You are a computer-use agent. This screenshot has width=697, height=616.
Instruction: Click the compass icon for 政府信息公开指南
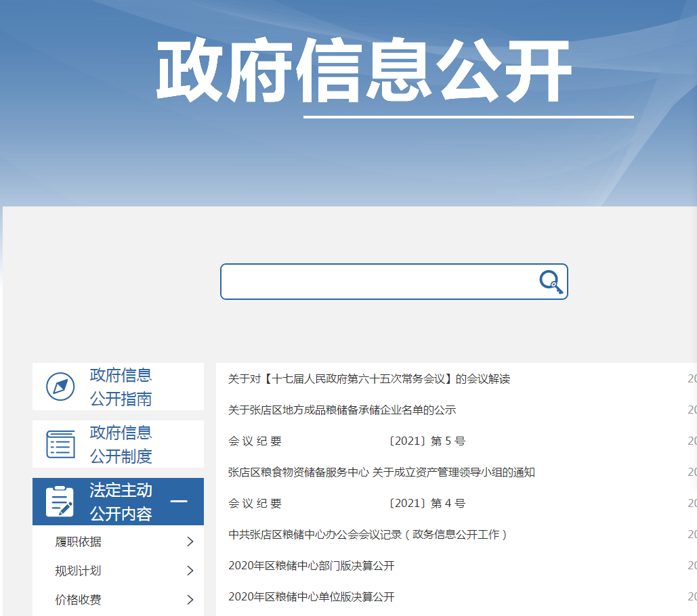pyautogui.click(x=60, y=387)
